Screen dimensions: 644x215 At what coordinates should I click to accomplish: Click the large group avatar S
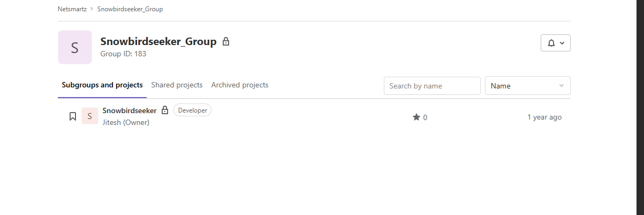pos(75,47)
